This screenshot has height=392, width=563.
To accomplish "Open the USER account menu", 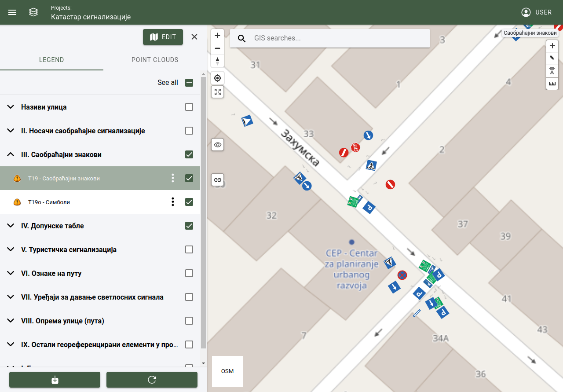I will [x=536, y=12].
